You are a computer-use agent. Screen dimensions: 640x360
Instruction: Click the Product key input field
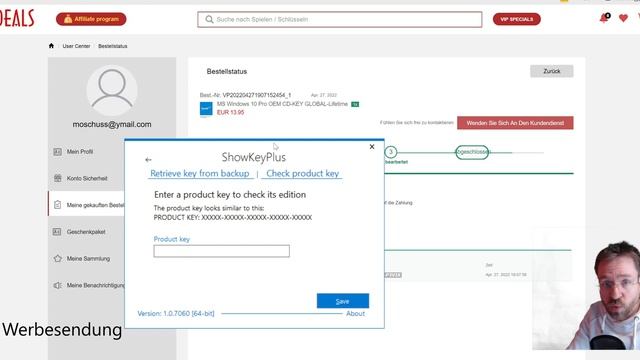(222, 251)
